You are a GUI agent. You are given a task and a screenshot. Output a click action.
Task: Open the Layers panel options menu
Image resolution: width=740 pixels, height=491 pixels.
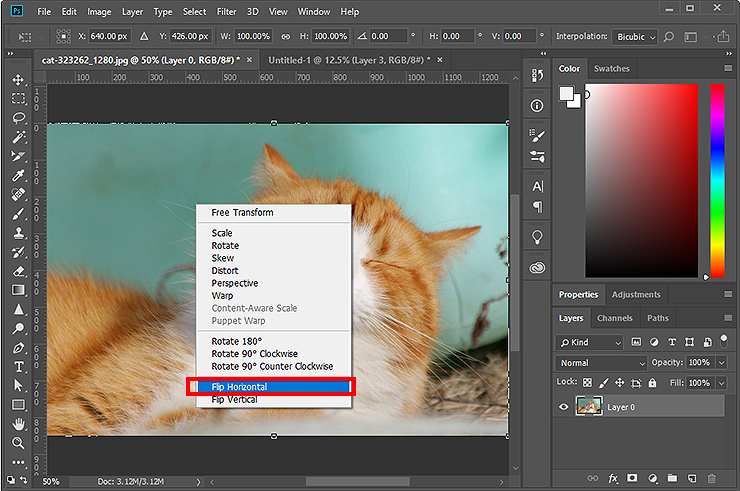click(728, 318)
